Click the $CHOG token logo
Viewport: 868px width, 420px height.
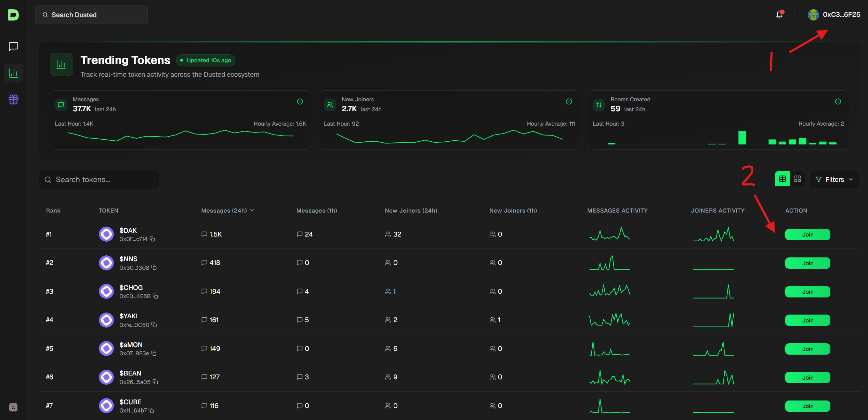106,291
